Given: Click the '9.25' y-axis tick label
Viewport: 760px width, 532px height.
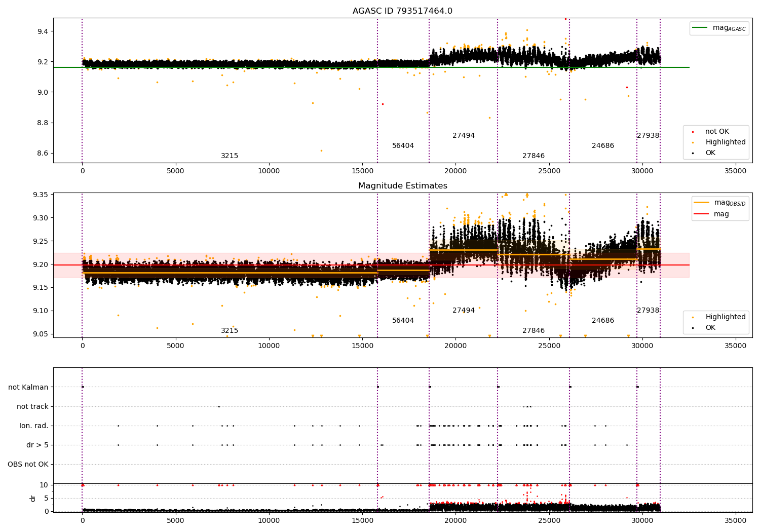Looking at the screenshot, I should (41, 242).
